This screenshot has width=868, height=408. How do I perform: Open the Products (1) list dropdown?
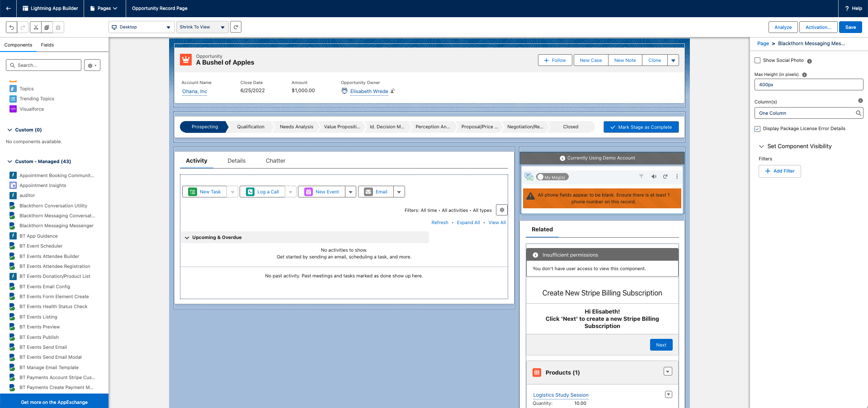tap(668, 371)
